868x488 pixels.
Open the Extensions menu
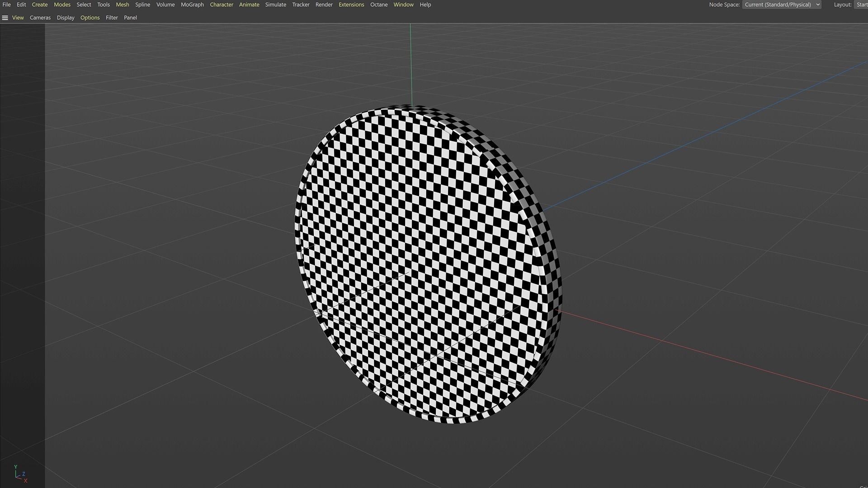tap(351, 5)
